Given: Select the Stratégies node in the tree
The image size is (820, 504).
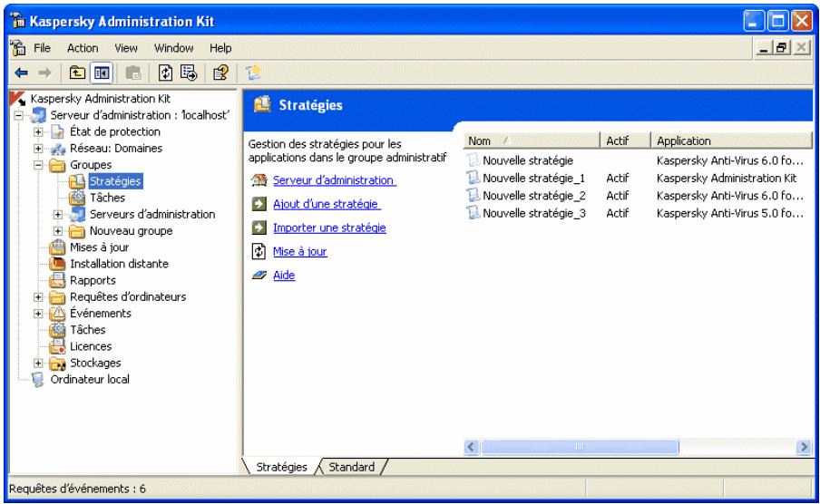Looking at the screenshot, I should 115,181.
